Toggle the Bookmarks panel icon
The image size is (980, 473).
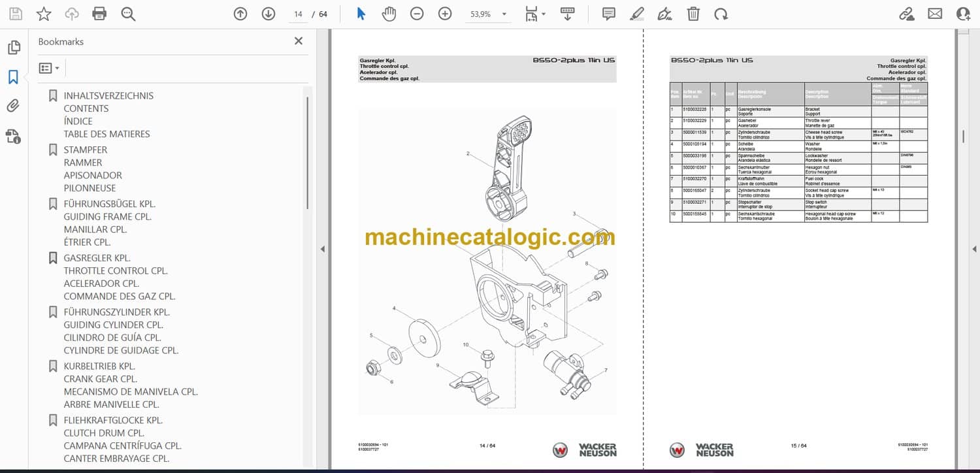click(13, 77)
